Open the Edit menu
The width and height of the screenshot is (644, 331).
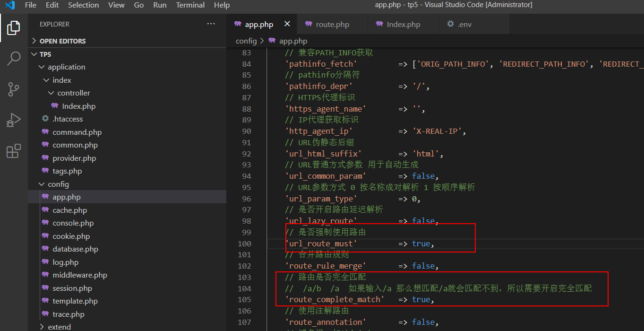(x=52, y=5)
